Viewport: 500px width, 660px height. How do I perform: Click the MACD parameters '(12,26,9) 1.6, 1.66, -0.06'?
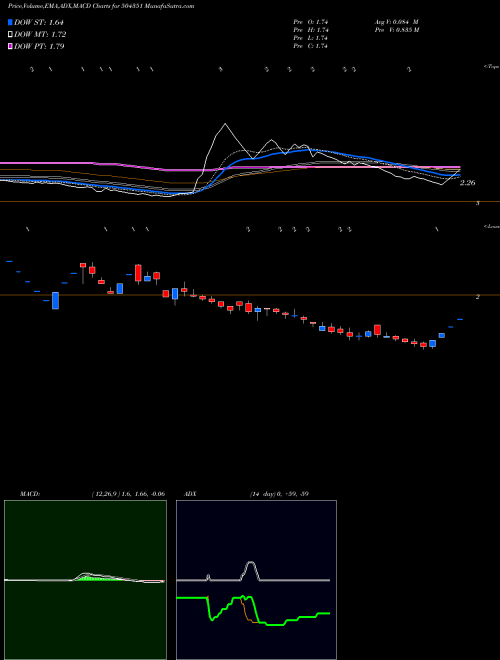[128, 494]
